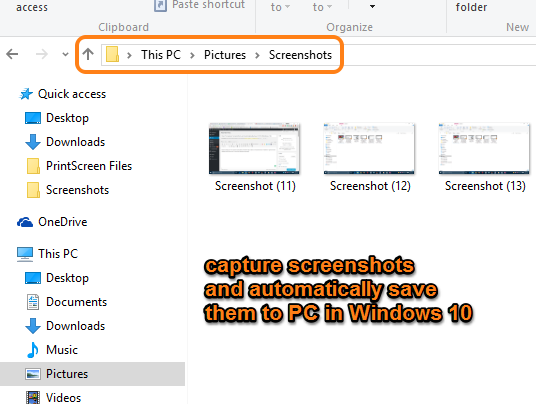This screenshot has width=536, height=404.
Task: Select This PC in the address breadcrumb
Action: [161, 55]
